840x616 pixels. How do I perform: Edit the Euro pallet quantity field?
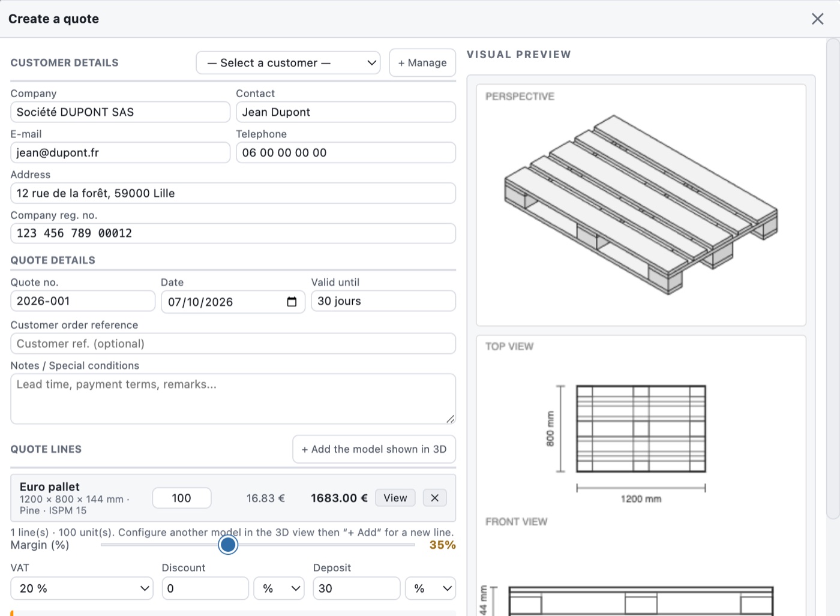[x=182, y=498]
